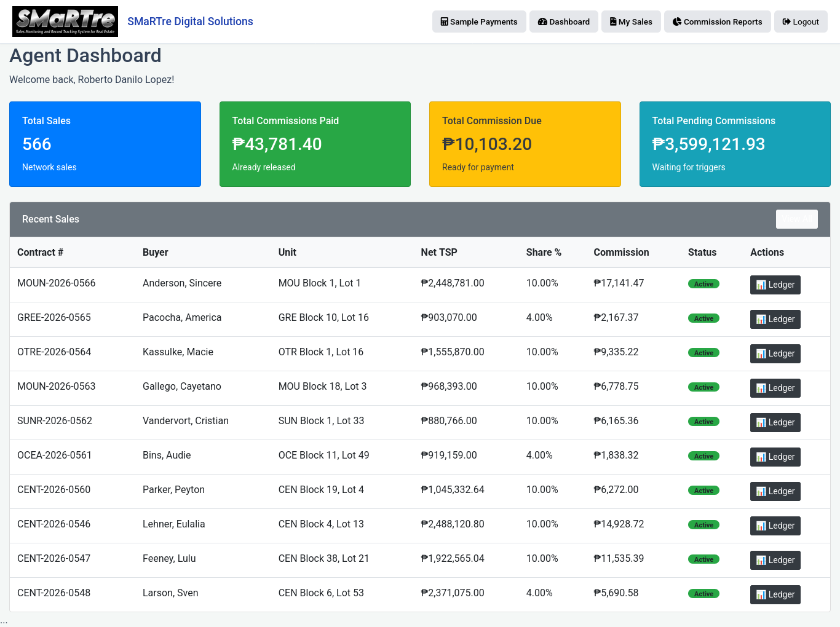Open Ledger for OTRE-2026-0564
This screenshot has width=840, height=627.
tap(775, 353)
